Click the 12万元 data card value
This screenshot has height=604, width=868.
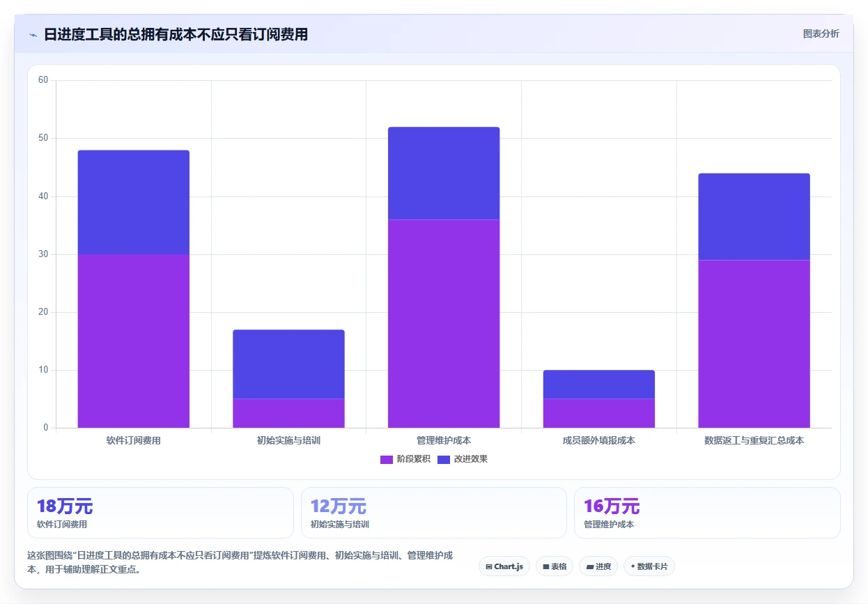pyautogui.click(x=339, y=506)
